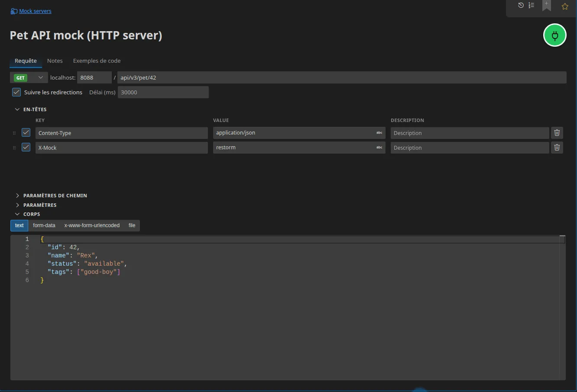
Task: Open the Exemples de code tab
Action: coord(97,61)
